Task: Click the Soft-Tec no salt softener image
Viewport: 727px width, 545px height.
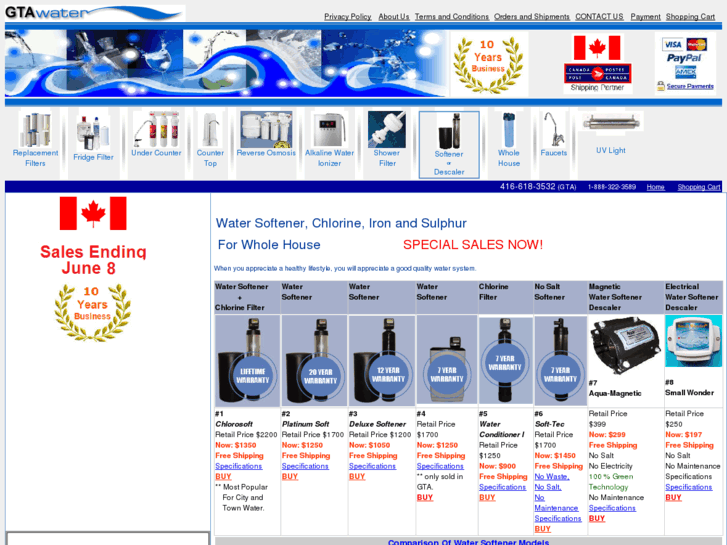Action: 560,361
